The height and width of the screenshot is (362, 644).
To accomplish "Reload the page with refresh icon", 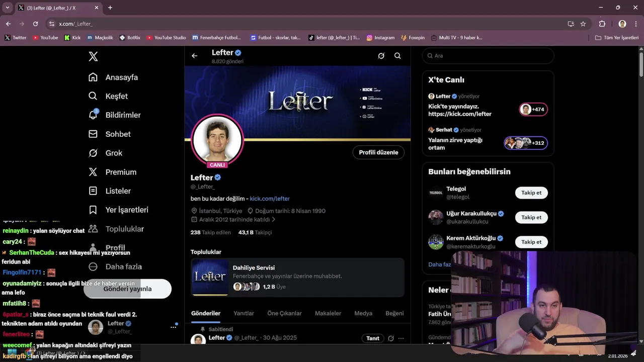I will tap(35, 24).
